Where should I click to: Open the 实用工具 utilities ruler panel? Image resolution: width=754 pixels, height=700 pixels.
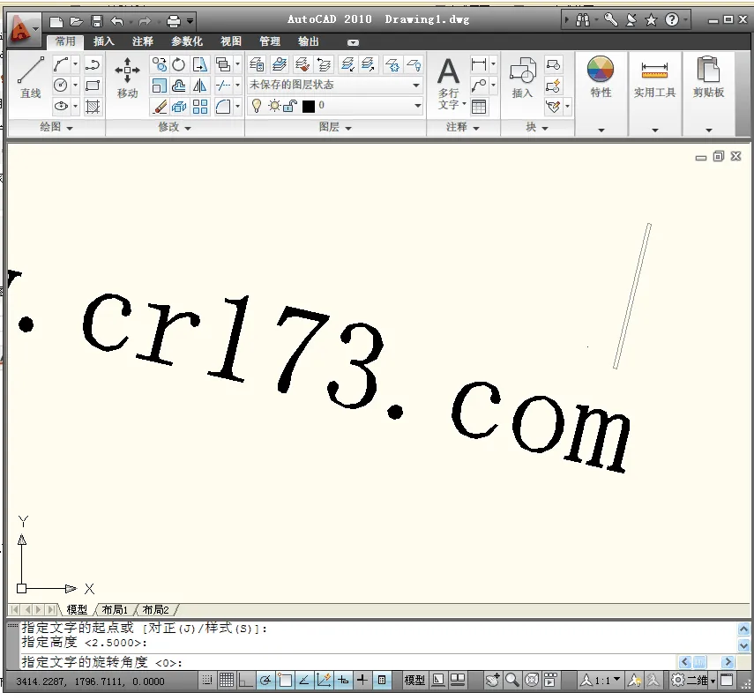click(654, 78)
